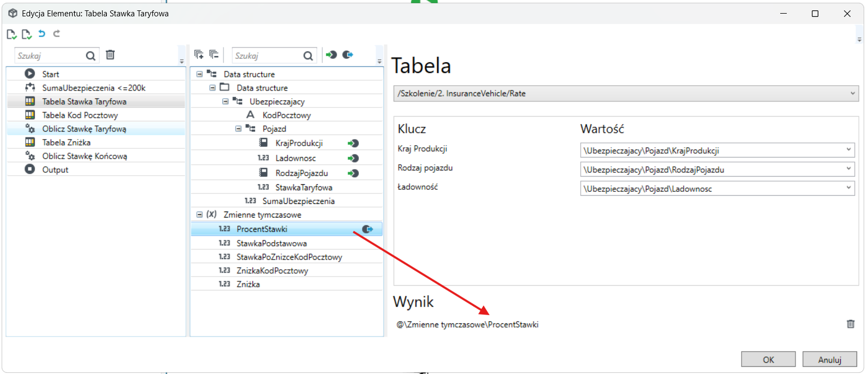Select the Start step in the list
The height and width of the screenshot is (374, 868).
[x=96, y=74]
